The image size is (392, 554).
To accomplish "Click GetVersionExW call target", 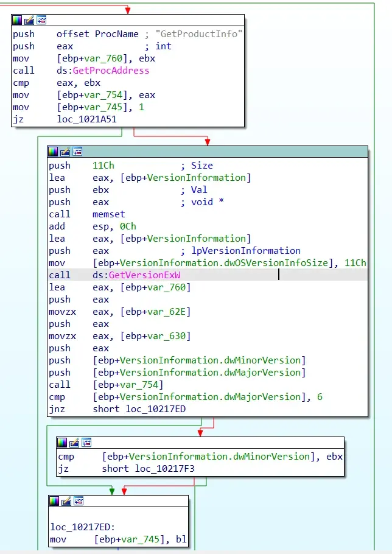I will point(144,275).
